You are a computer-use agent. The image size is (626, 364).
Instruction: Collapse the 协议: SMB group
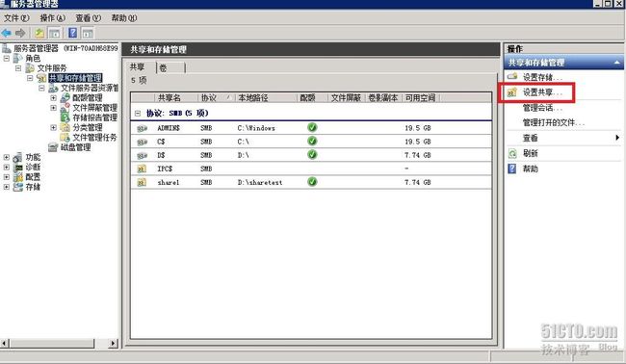[138, 114]
